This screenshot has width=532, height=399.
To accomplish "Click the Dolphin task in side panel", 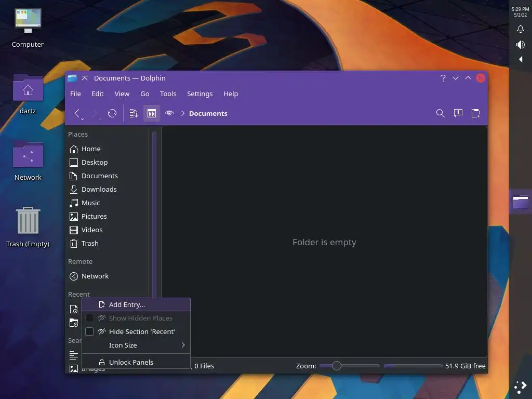I will [521, 202].
